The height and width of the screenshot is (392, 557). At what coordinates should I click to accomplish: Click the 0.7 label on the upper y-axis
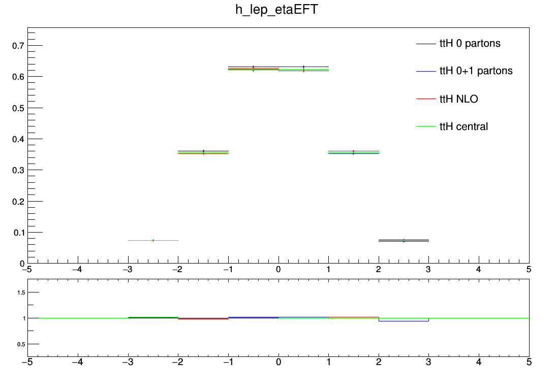point(18,46)
